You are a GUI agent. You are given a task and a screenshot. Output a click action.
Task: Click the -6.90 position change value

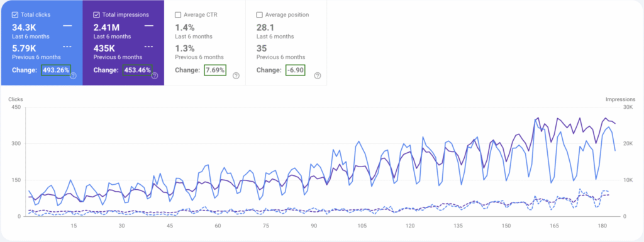(x=296, y=70)
